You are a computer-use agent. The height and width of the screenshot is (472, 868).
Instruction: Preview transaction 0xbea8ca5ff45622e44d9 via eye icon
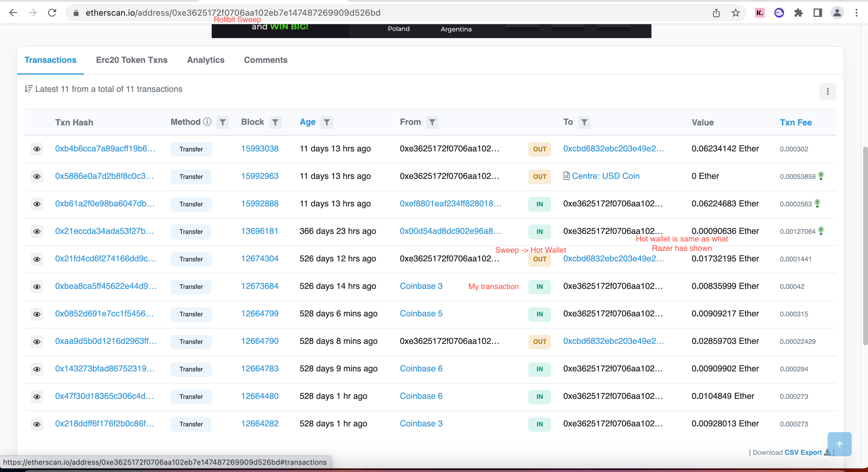(37, 286)
